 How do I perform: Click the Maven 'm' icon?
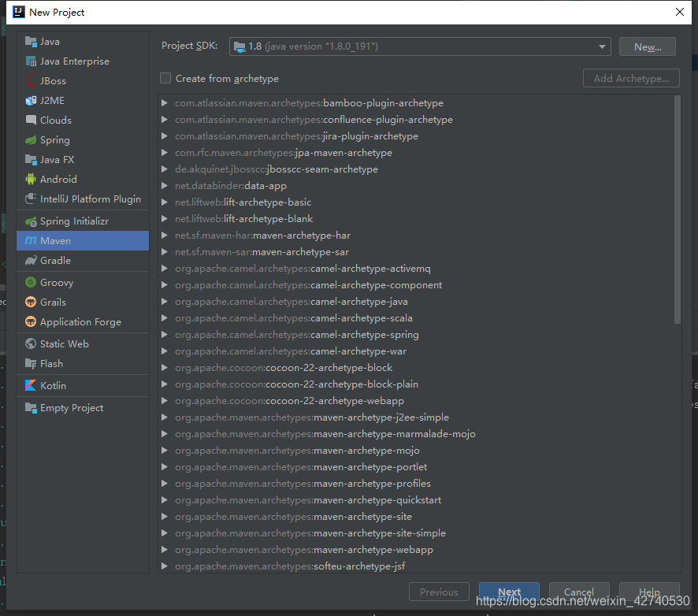[31, 240]
